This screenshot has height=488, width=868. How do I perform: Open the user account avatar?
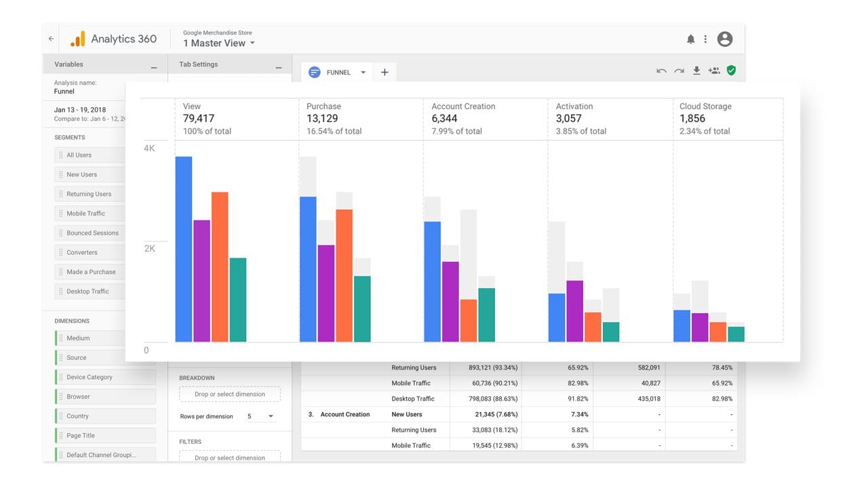[x=725, y=39]
